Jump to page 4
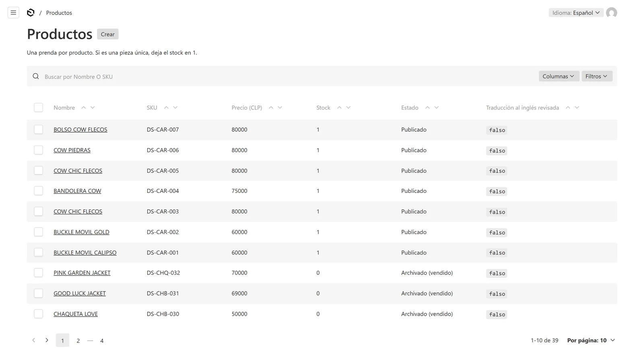 coord(102,341)
